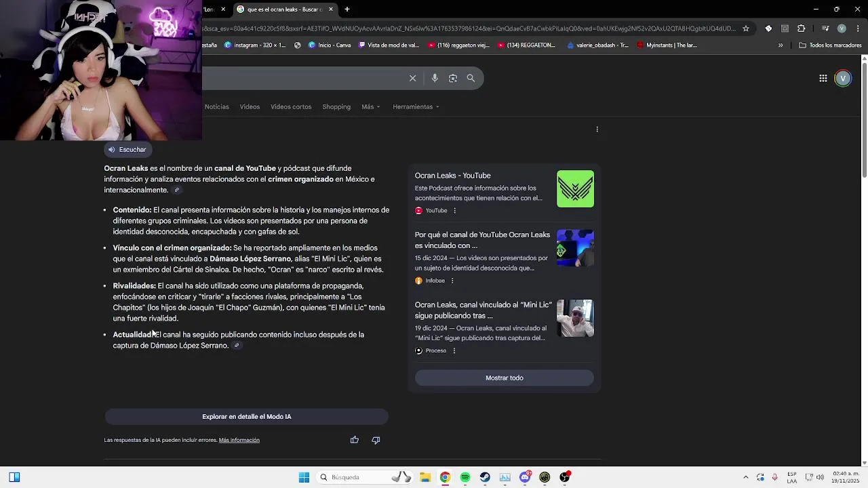Image resolution: width=868 pixels, height=488 pixels.
Task: Click the magnifying glass search icon
Action: click(x=471, y=78)
